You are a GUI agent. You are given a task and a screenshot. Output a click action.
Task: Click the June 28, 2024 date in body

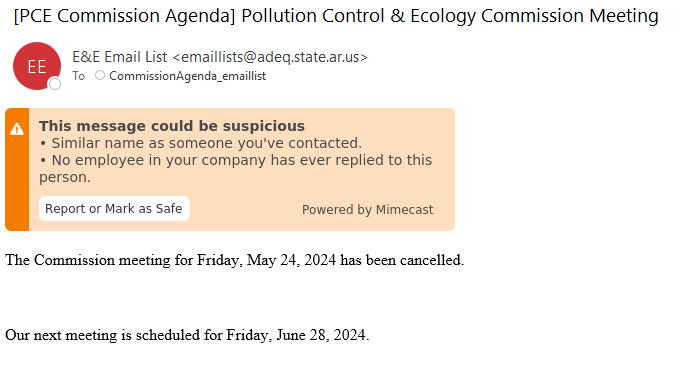point(322,335)
